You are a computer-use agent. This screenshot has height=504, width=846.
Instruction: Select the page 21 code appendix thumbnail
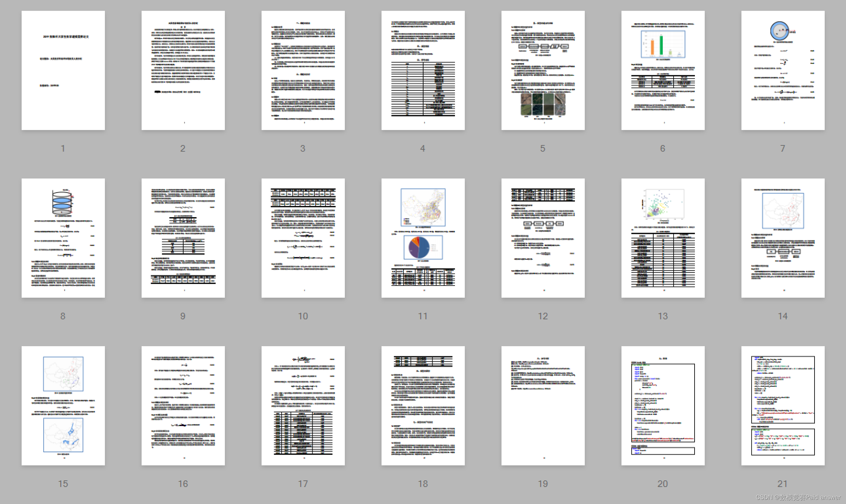click(x=783, y=405)
